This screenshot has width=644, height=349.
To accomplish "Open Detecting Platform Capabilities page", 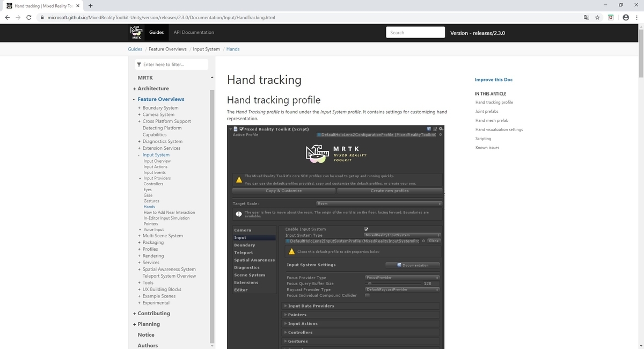I will point(162,132).
